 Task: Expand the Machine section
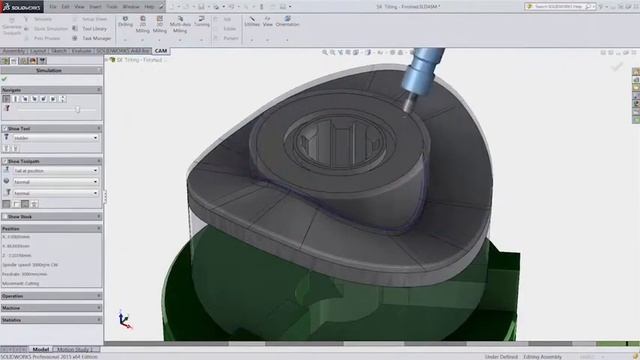click(98, 308)
